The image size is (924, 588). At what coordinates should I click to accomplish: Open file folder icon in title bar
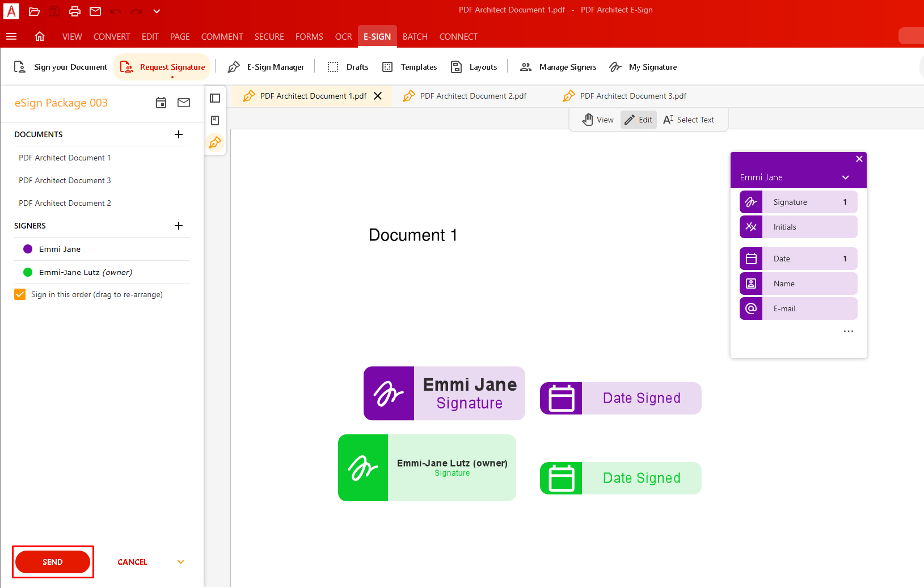tap(34, 11)
